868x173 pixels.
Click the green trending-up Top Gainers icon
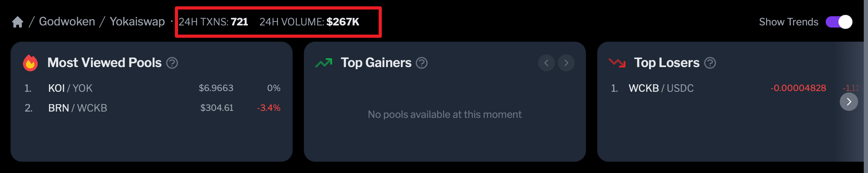324,63
